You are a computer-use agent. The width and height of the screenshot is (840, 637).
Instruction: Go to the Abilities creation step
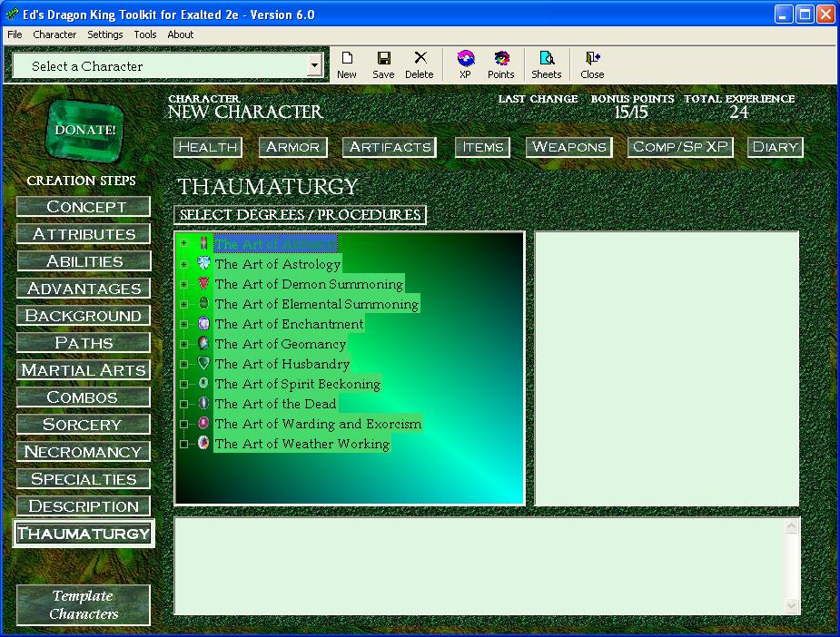[84, 261]
